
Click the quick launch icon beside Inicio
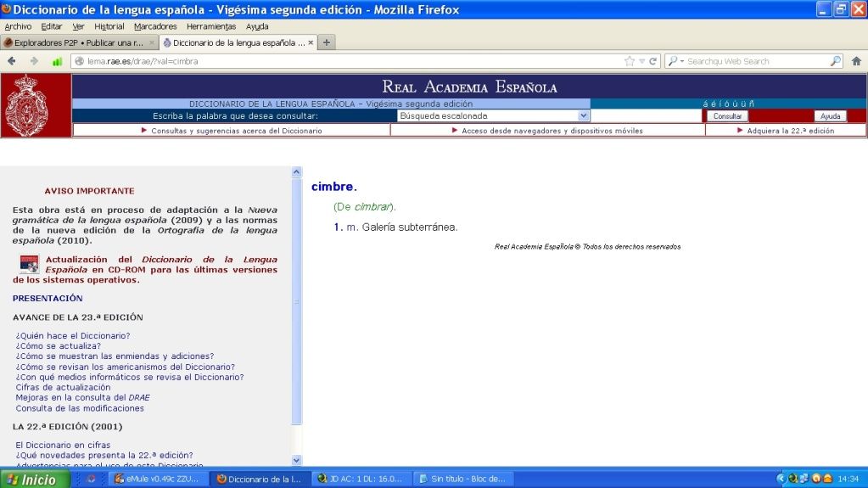pyautogui.click(x=92, y=480)
